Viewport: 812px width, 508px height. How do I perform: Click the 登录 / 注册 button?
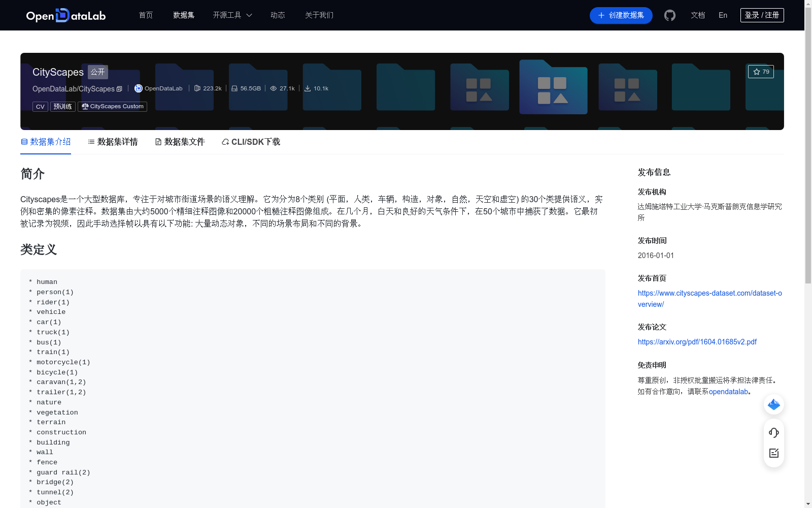point(762,15)
